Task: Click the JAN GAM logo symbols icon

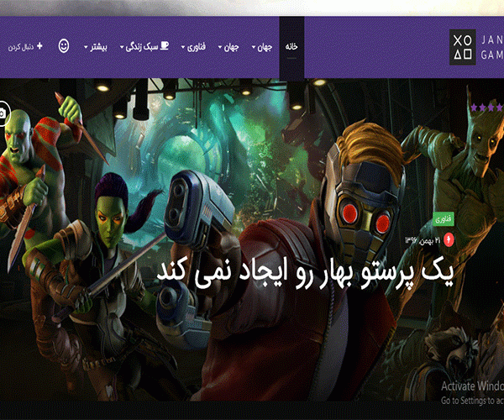Action: coord(461,45)
